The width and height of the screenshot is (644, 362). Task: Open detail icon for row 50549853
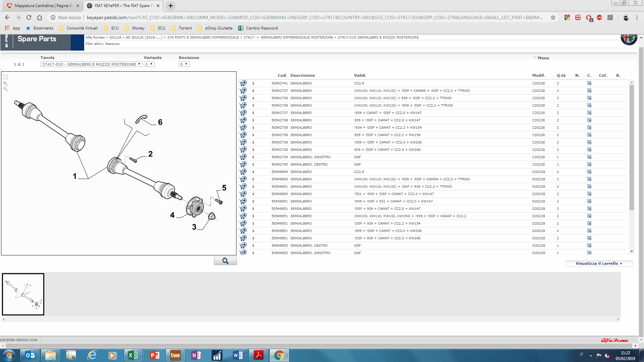pos(589,245)
